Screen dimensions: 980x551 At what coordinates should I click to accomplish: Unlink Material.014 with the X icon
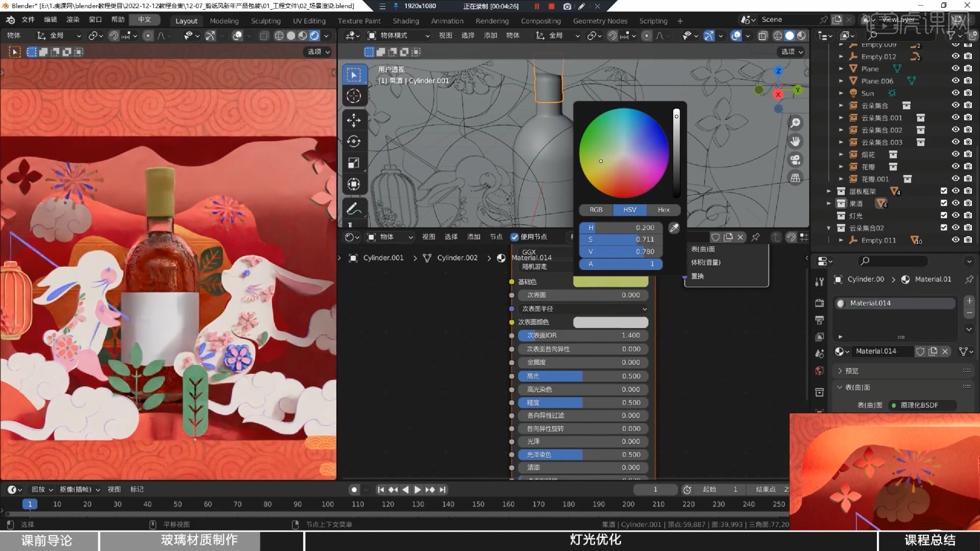pyautogui.click(x=945, y=352)
